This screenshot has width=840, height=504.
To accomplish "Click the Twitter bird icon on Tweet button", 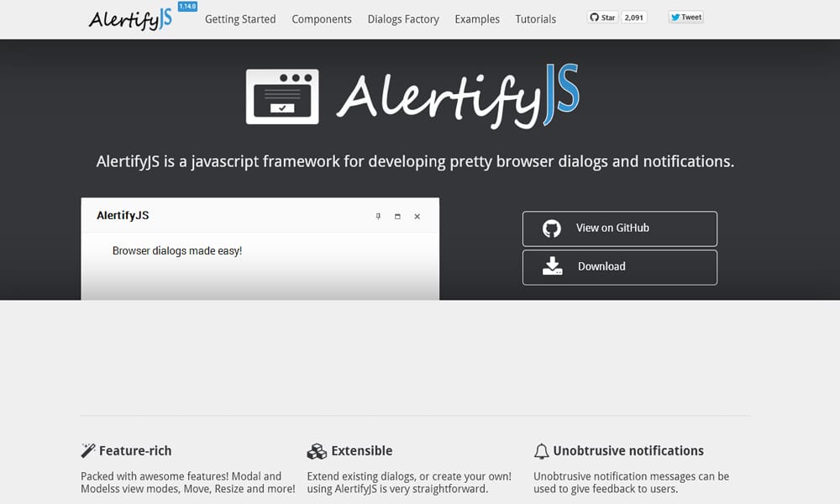I will click(x=675, y=16).
